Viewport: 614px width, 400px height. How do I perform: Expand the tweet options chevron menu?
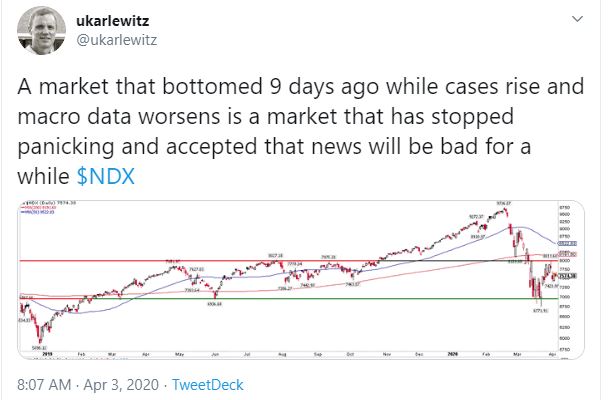pos(578,19)
